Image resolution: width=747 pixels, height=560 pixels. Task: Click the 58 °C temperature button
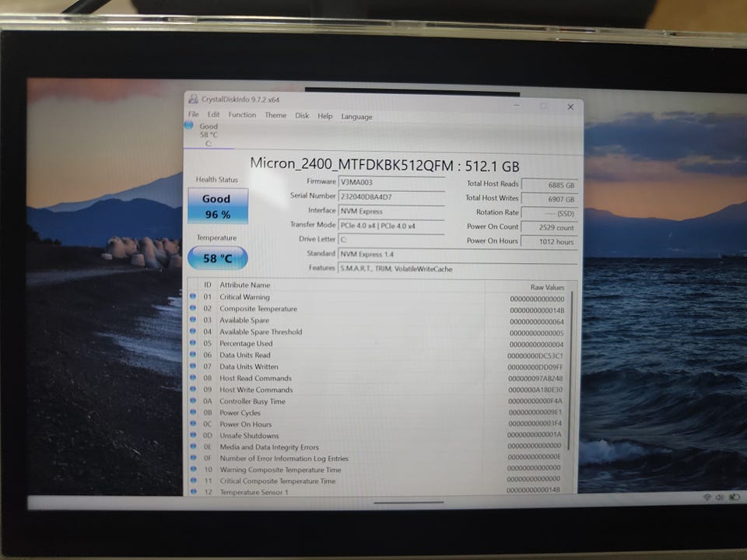[218, 258]
